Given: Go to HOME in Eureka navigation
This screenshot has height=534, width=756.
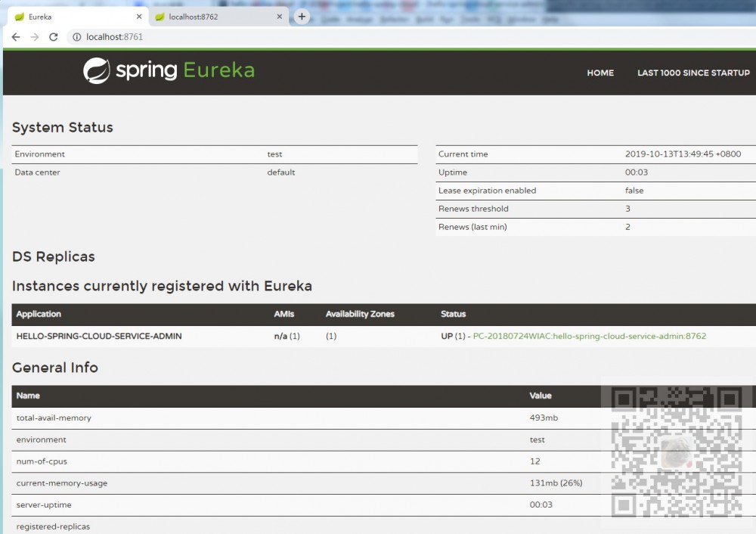Looking at the screenshot, I should point(600,73).
